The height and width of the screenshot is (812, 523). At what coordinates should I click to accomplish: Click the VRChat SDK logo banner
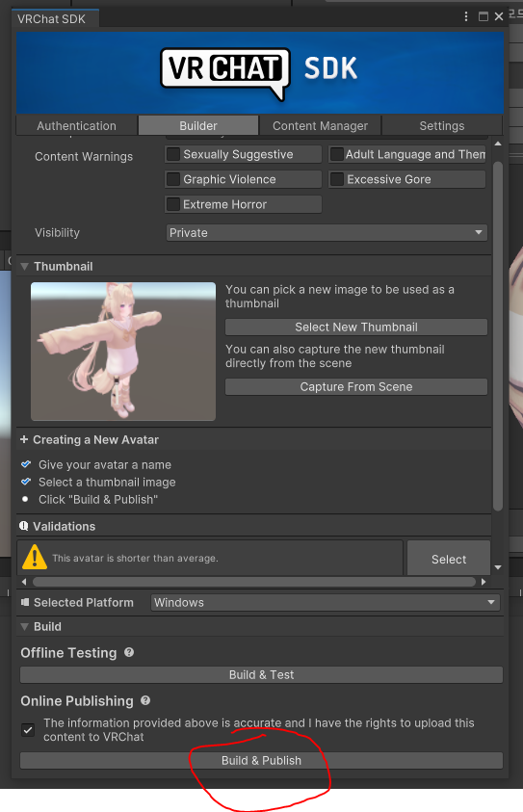click(260, 73)
